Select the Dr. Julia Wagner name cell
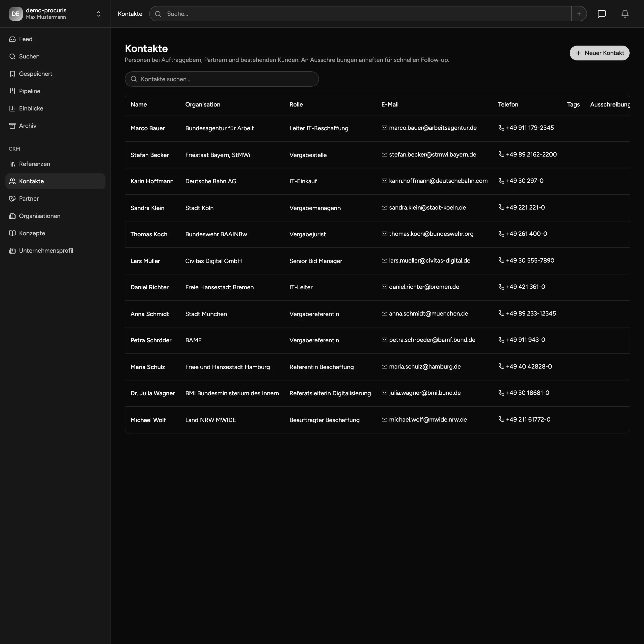The image size is (644, 644). click(153, 393)
